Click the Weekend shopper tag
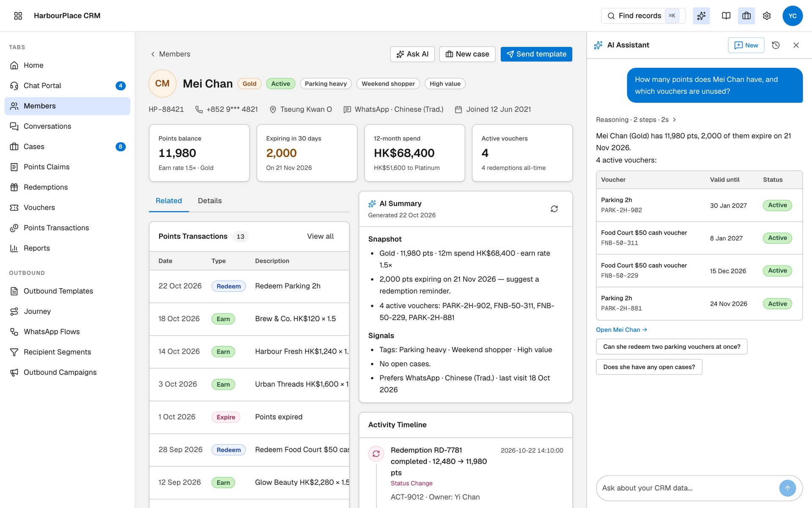Screen dimensions: 812x508 388,84
